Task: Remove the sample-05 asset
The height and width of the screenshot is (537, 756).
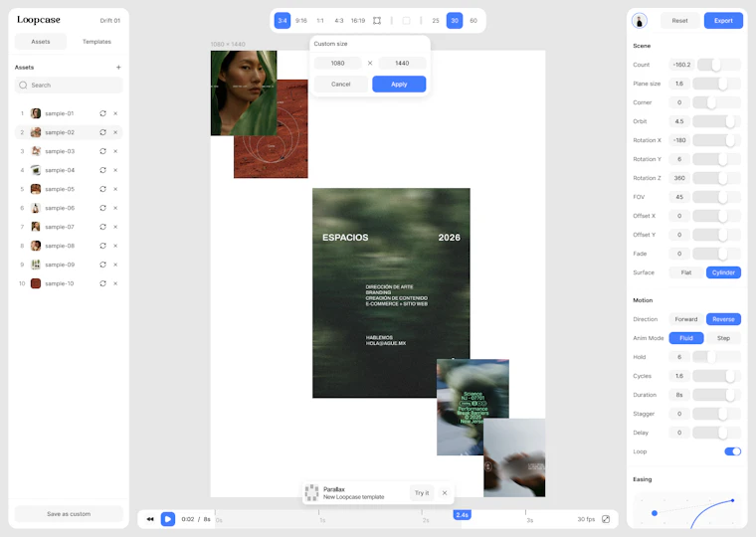Action: [x=115, y=189]
